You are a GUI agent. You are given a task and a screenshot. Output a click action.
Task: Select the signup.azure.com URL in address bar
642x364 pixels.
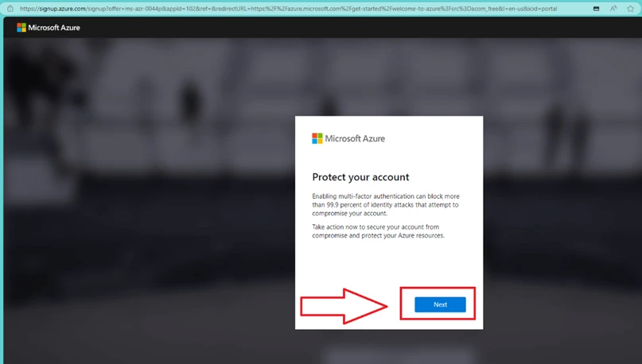coord(288,8)
